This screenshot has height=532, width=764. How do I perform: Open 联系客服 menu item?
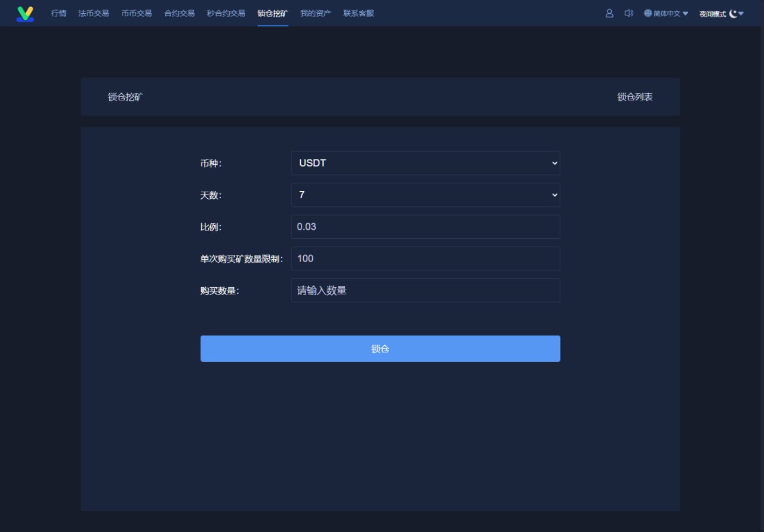tap(359, 13)
